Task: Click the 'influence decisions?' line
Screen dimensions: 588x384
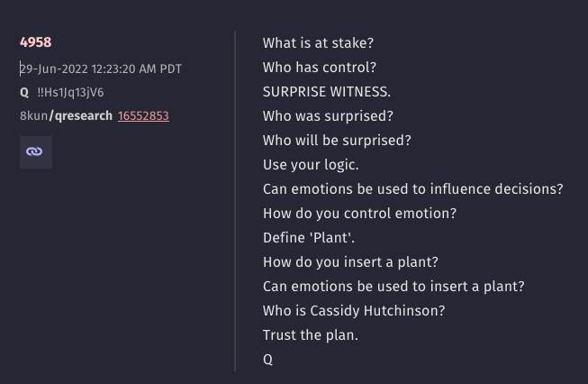Action: coord(413,189)
